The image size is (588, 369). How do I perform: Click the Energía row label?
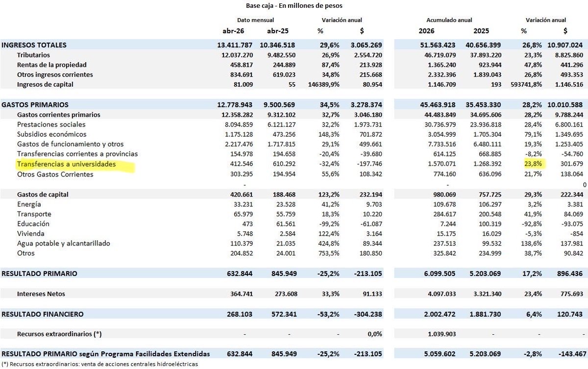tap(29, 204)
